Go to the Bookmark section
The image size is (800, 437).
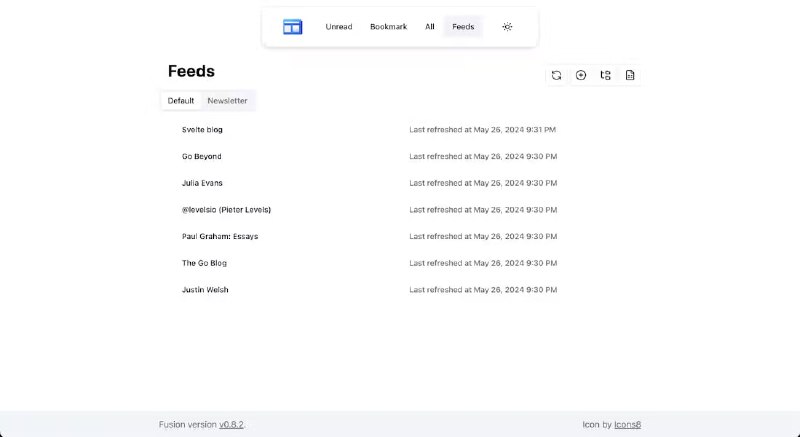[x=388, y=27]
